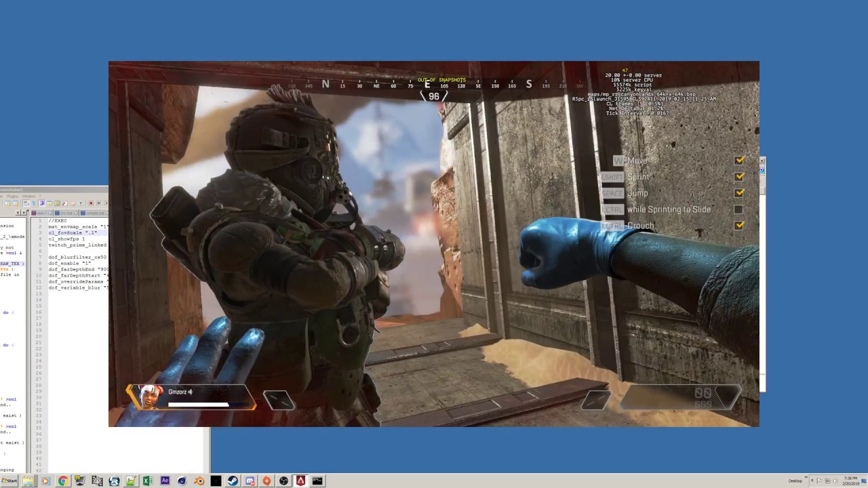The width and height of the screenshot is (868, 488).
Task: Open Blender from the taskbar
Action: pos(199,481)
